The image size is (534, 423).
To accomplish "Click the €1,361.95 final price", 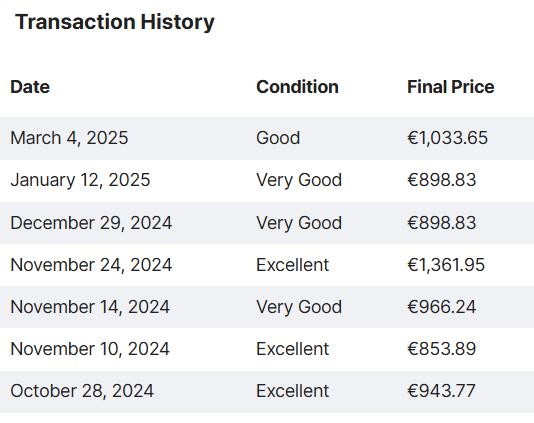I will click(x=446, y=265).
